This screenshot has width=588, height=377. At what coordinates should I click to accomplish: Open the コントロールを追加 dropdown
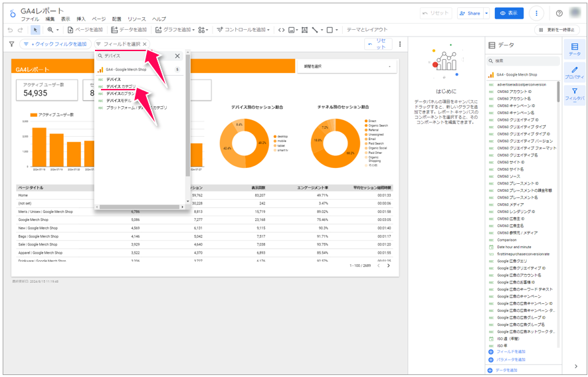click(243, 30)
